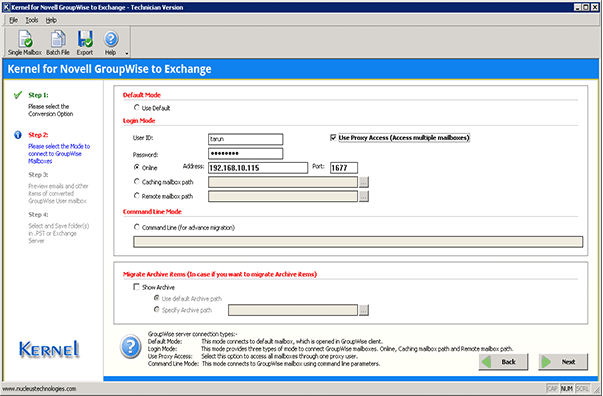The image size is (603, 396).
Task: Select the Use Default radio button
Action: 137,108
